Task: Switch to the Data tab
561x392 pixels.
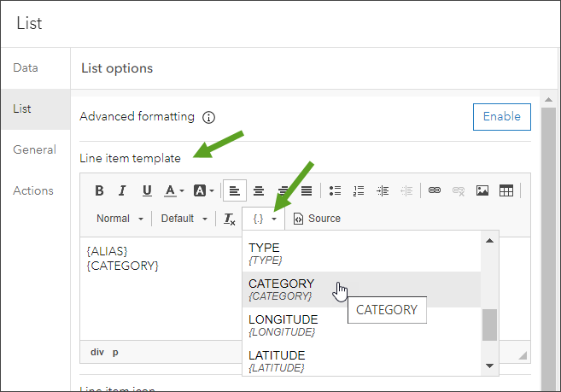Action: [x=26, y=67]
